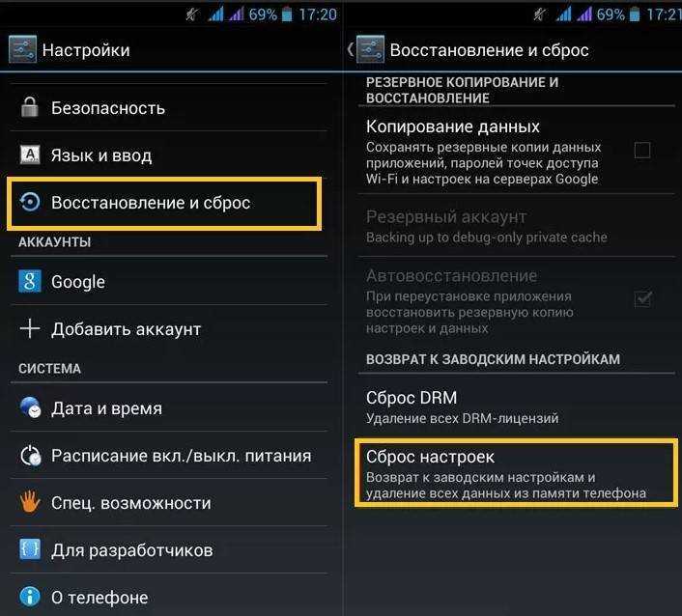Viewport: 682px width, 616px height.
Task: Tap the keyboard icon beside Язык и ввод
Action: point(30,154)
